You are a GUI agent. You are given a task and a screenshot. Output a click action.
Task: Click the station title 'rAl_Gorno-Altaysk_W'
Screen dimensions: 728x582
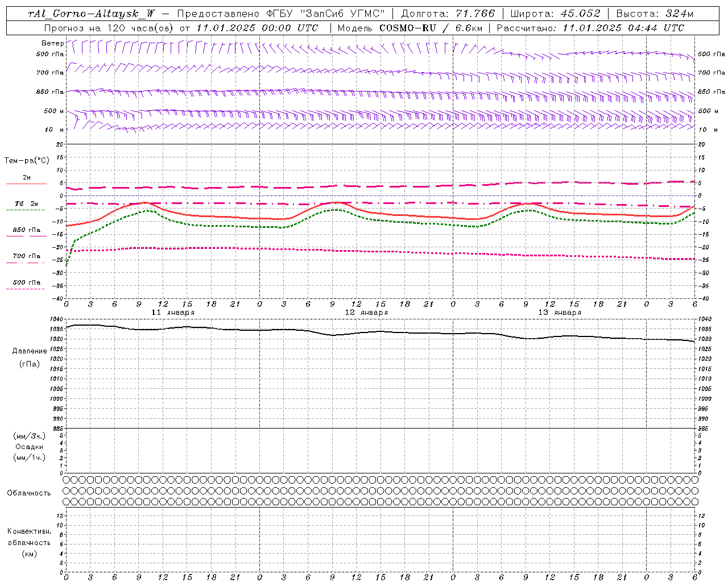[92, 14]
